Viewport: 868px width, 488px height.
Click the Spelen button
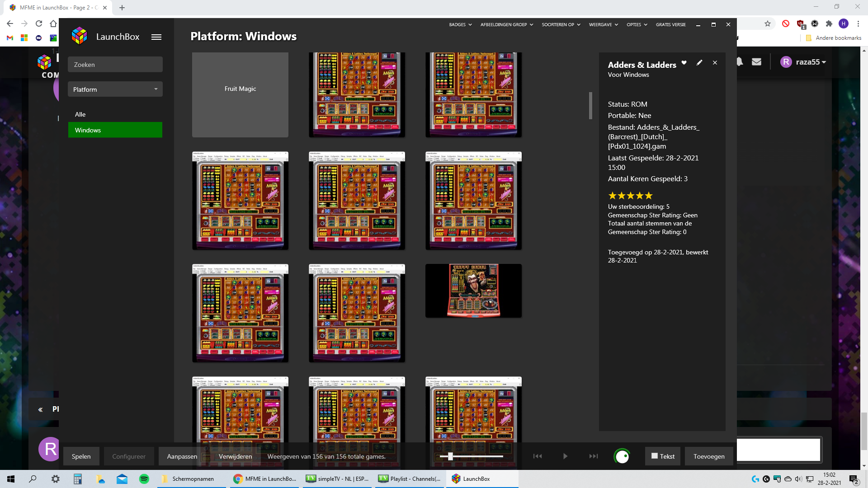click(81, 456)
